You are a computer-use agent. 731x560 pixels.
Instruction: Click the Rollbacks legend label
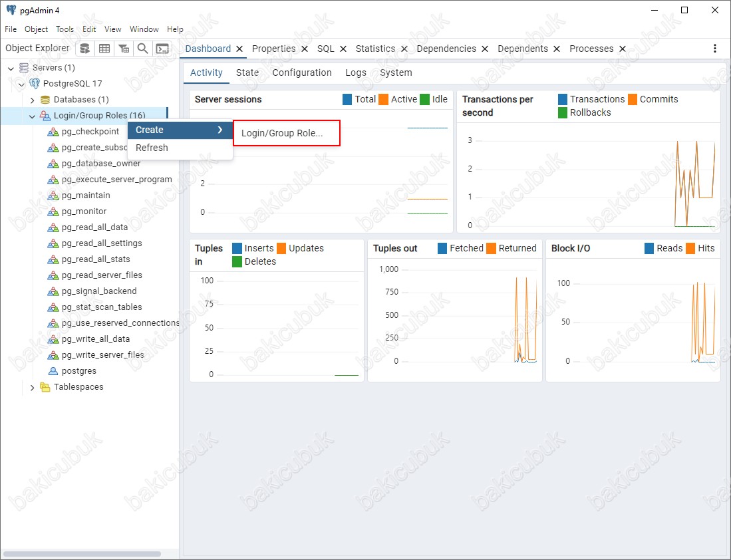coord(590,112)
